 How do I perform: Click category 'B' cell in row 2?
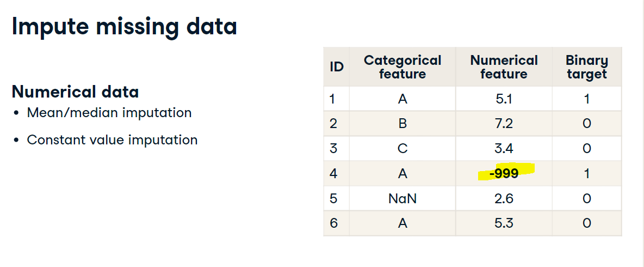click(402, 124)
